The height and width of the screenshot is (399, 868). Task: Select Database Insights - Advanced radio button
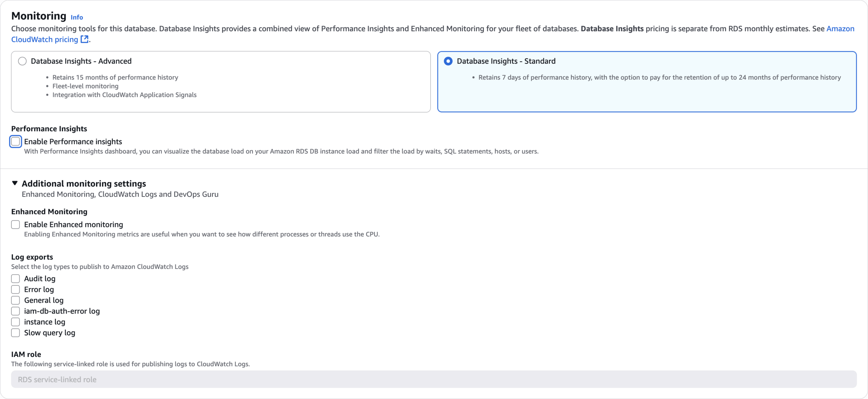click(22, 61)
